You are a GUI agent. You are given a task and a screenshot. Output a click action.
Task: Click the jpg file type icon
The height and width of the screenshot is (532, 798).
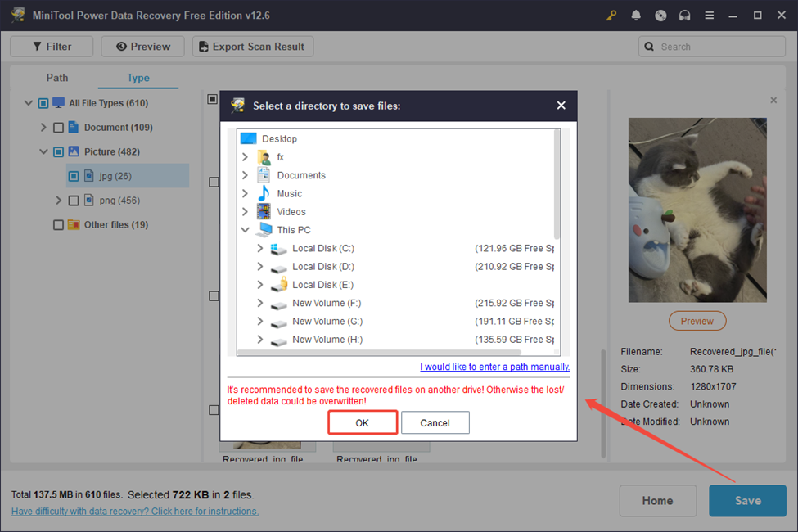tap(89, 176)
